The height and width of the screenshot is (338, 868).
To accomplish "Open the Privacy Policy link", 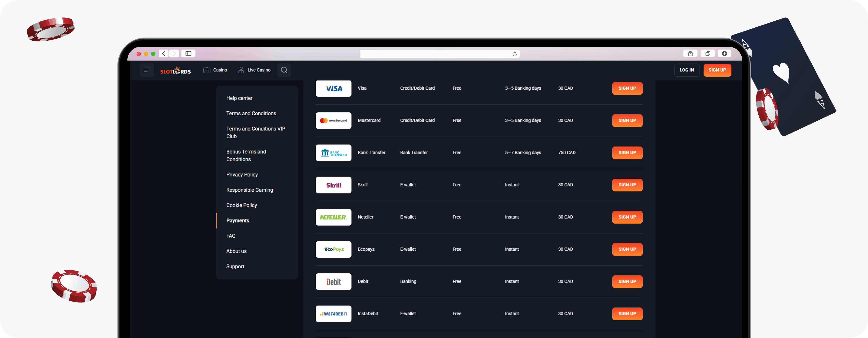I will click(x=242, y=175).
